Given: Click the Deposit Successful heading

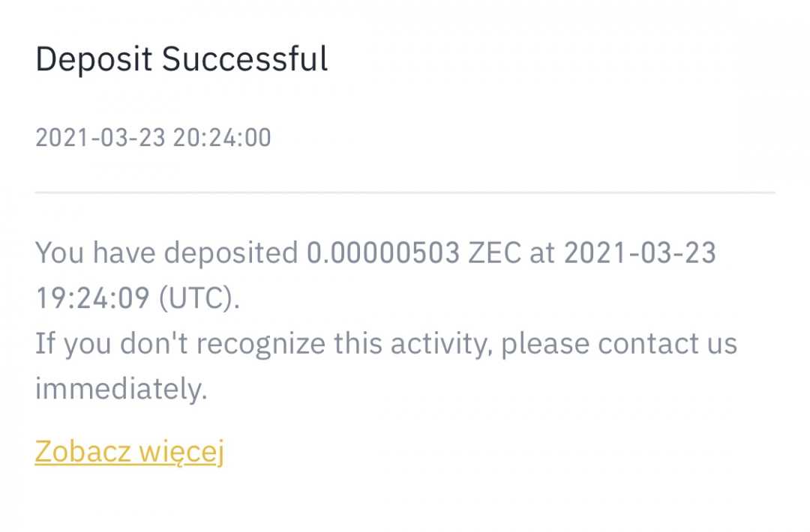Looking at the screenshot, I should (x=181, y=59).
